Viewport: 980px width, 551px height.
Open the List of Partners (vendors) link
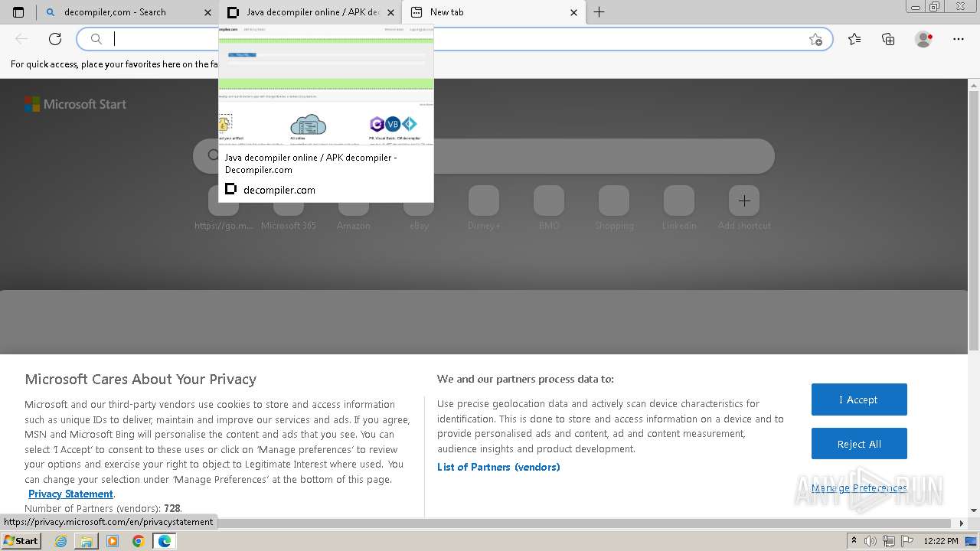498,467
